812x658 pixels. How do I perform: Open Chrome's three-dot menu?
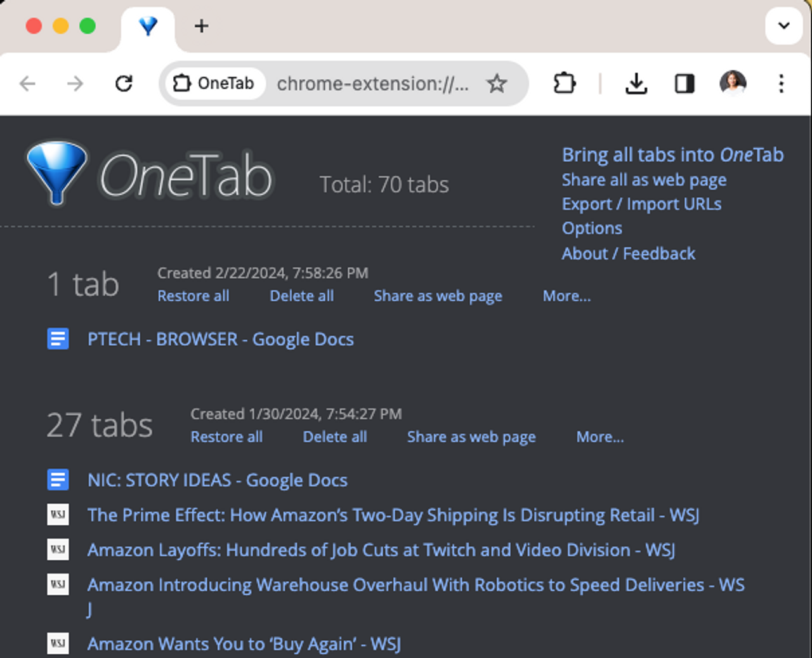point(781,83)
